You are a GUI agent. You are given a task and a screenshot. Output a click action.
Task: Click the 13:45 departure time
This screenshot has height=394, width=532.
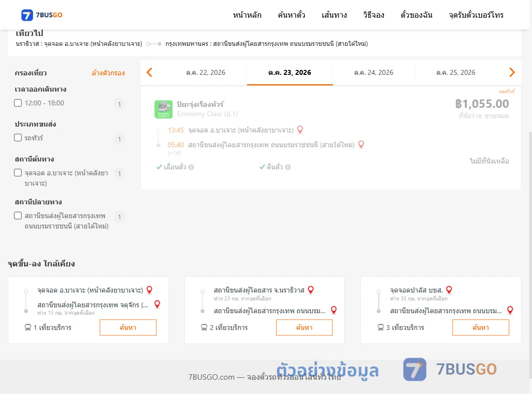176,130
